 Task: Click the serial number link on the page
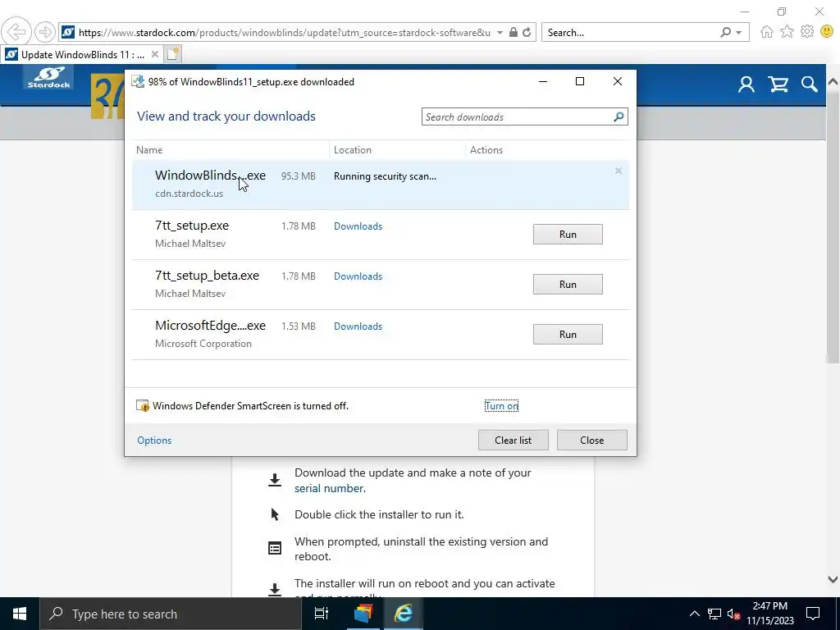[x=329, y=488]
